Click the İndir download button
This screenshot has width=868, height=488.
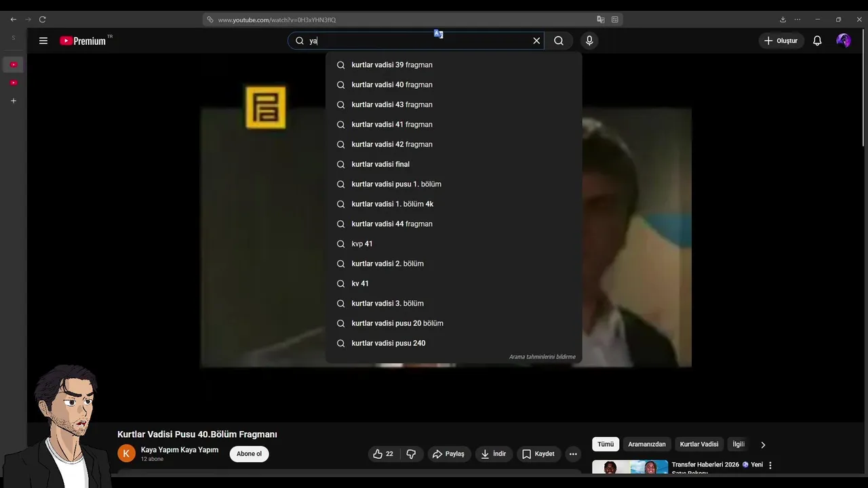(x=494, y=454)
